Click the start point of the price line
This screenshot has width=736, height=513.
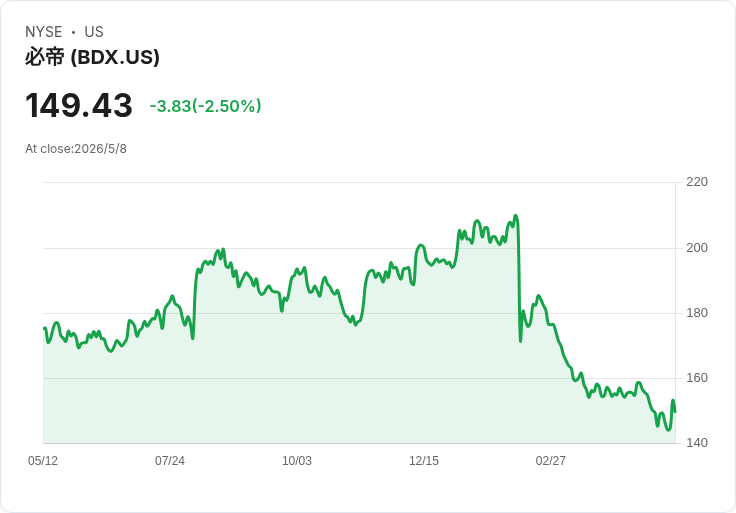click(x=44, y=328)
